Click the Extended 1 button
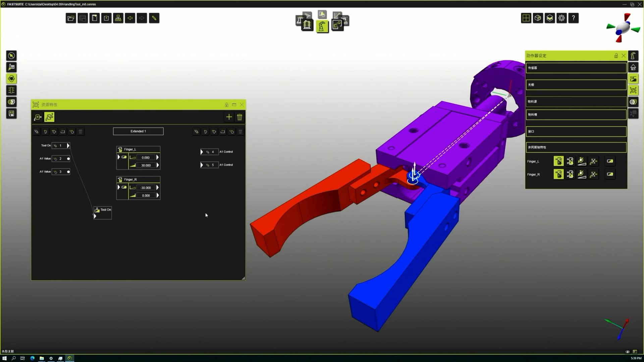This screenshot has height=362, width=644. pos(138,131)
